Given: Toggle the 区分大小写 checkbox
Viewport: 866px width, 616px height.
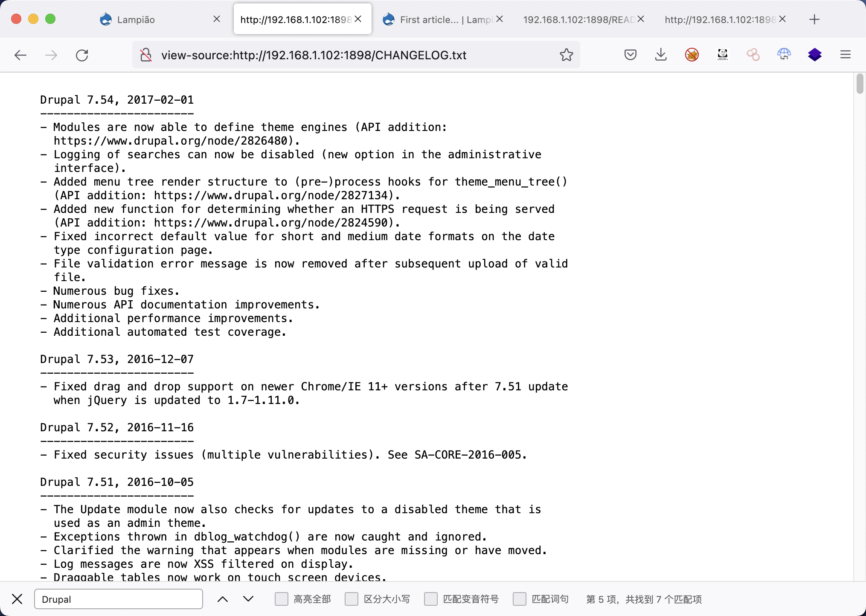Looking at the screenshot, I should coord(352,599).
